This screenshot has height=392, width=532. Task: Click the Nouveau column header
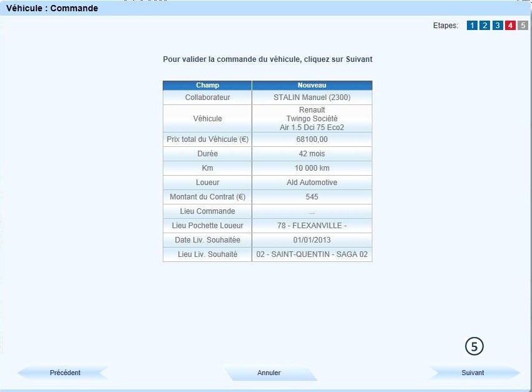[312, 85]
